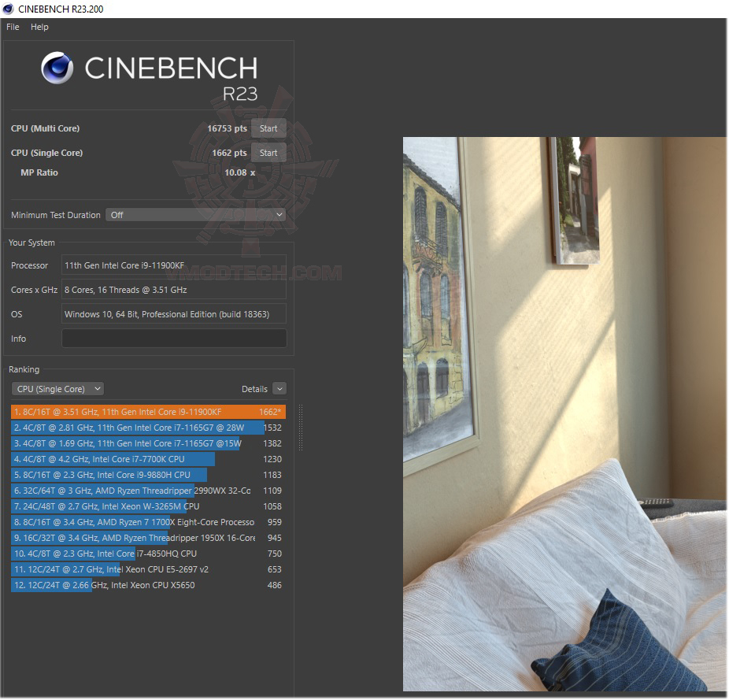Open the Minimum Test Duration dropdown

point(195,215)
